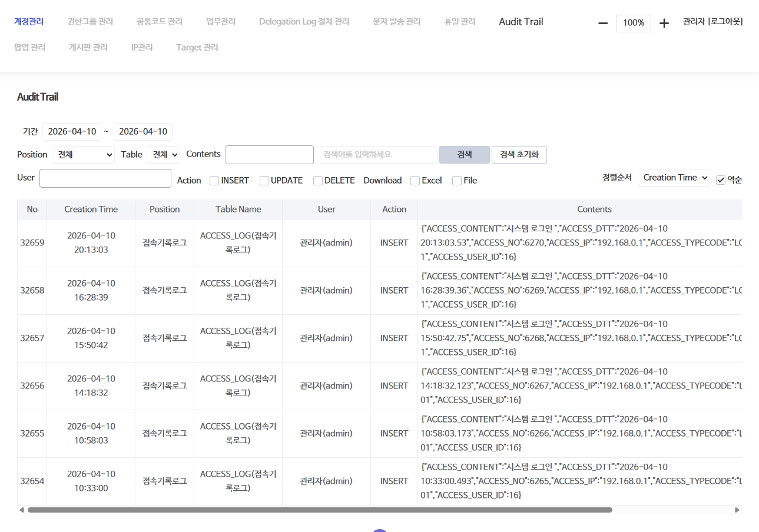Screen dimensions: 759x532
Task: Click the 검색 search button
Action: (464, 154)
